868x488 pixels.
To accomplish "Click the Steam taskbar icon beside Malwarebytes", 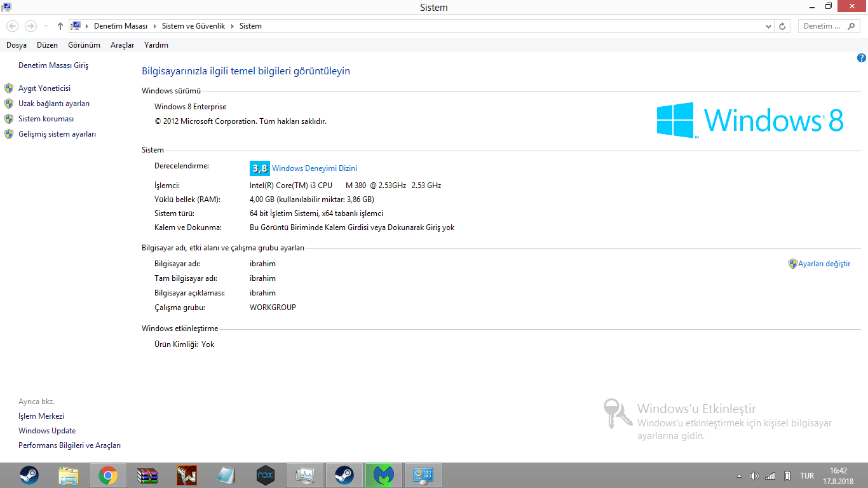I will click(x=344, y=475).
